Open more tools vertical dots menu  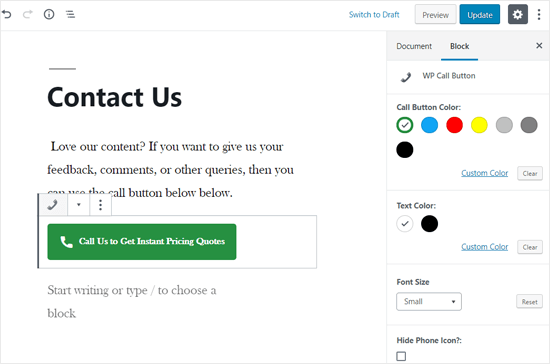[539, 14]
